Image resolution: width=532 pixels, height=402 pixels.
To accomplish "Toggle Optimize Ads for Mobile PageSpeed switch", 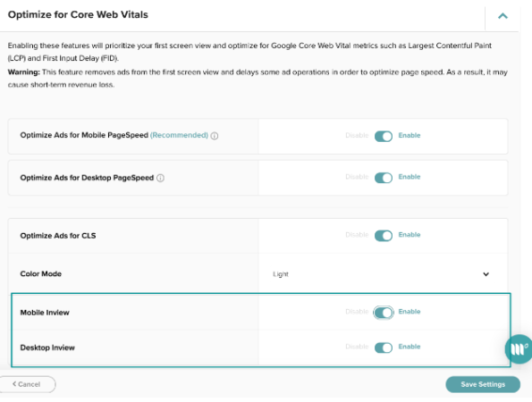I will click(384, 137).
